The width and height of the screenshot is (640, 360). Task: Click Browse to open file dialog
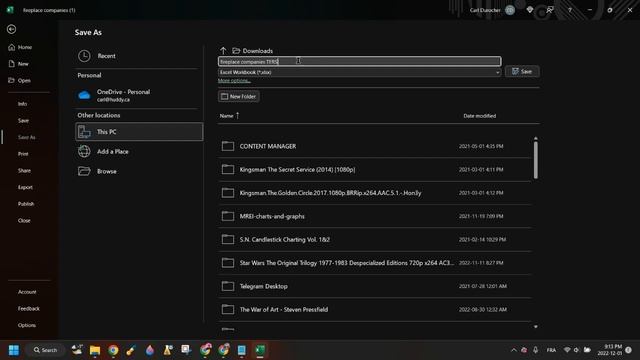pos(139,171)
